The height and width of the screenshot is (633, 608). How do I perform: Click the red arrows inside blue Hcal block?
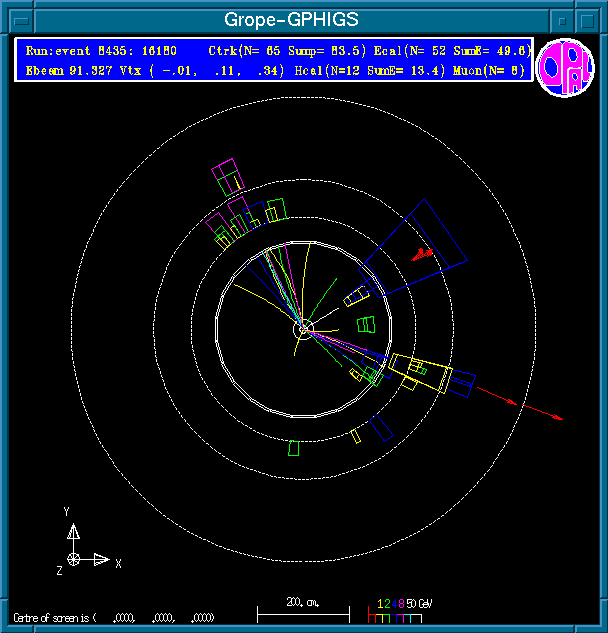423,253
